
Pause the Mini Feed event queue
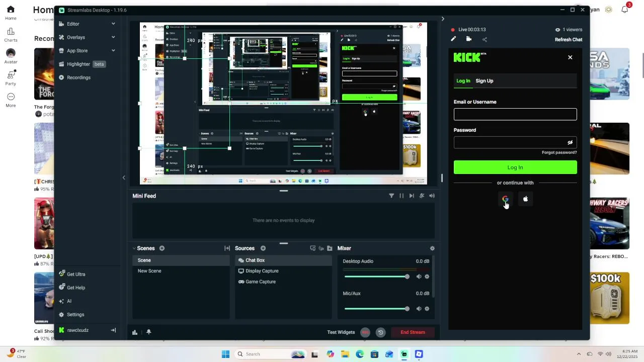(401, 196)
